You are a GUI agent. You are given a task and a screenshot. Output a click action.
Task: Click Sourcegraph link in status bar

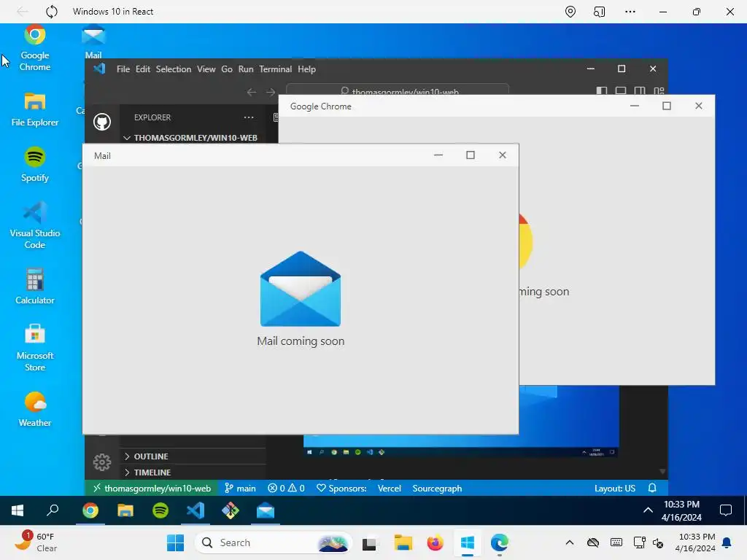tap(437, 488)
